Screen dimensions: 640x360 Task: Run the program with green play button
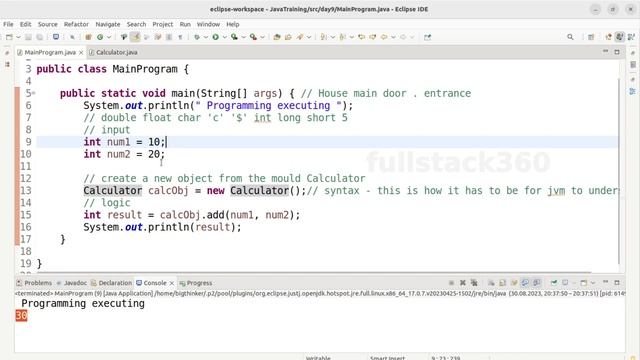pyautogui.click(x=216, y=37)
